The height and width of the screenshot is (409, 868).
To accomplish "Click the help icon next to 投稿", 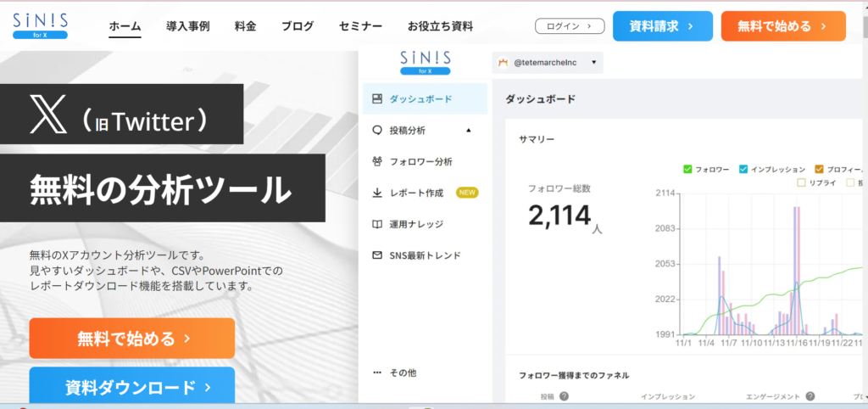I will point(564,396).
